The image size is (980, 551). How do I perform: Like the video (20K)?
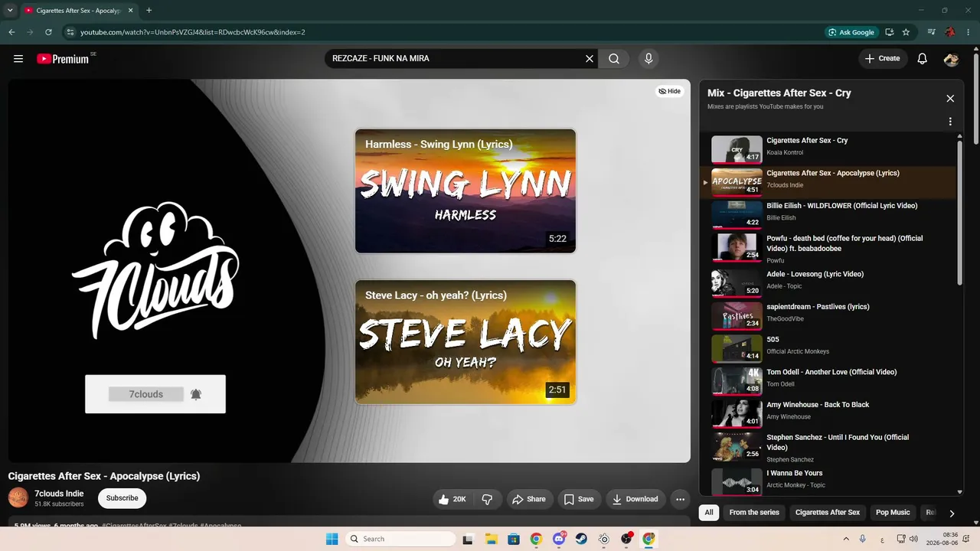point(452,499)
